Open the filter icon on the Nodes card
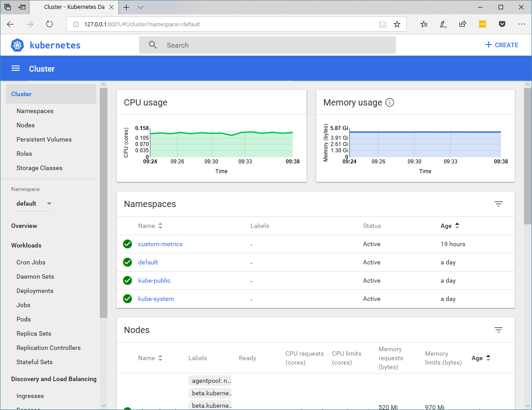This screenshot has width=532, height=410. tap(499, 330)
